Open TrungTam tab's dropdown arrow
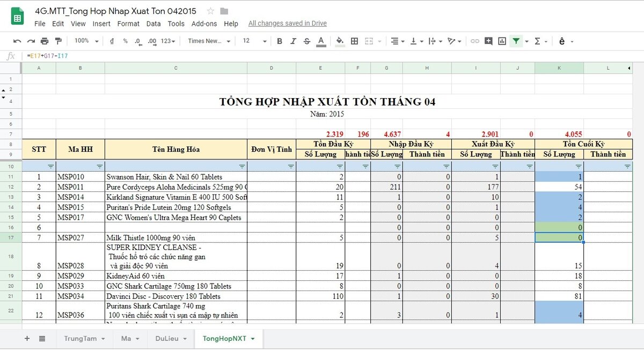Viewport: 644px width, 350px height. click(103, 339)
